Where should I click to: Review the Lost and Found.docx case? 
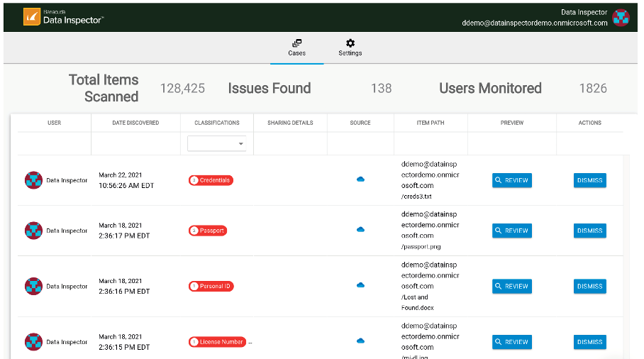pyautogui.click(x=512, y=287)
